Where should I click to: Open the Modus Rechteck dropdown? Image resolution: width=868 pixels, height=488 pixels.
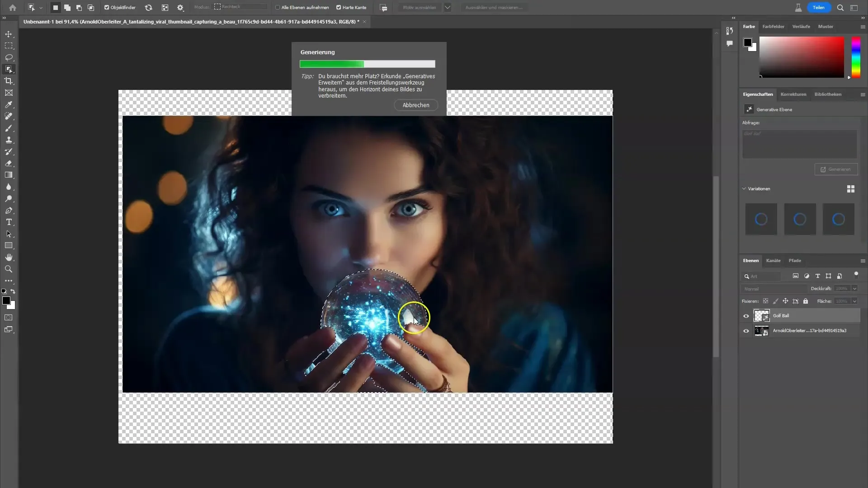tap(241, 7)
